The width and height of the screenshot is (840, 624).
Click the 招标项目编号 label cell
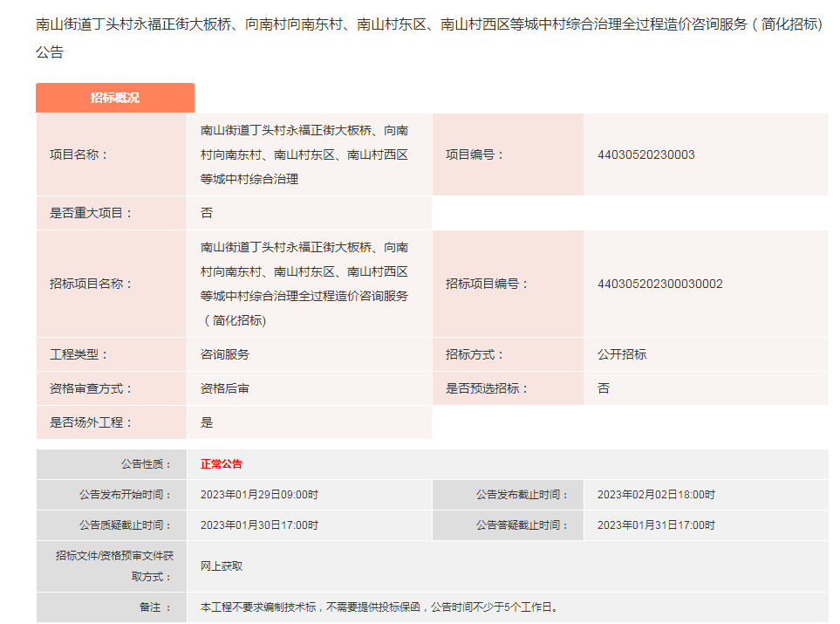tap(487, 284)
